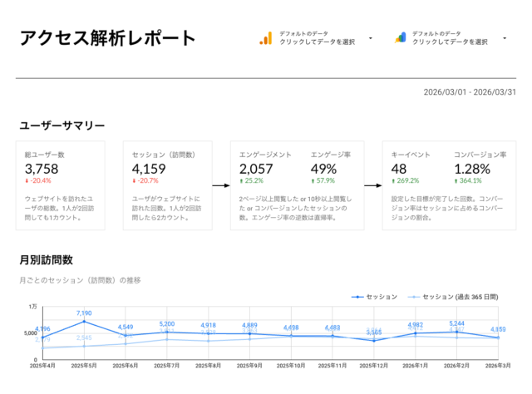Click the sessions scorecard description text
The width and height of the screenshot is (532, 394).
click(166, 208)
